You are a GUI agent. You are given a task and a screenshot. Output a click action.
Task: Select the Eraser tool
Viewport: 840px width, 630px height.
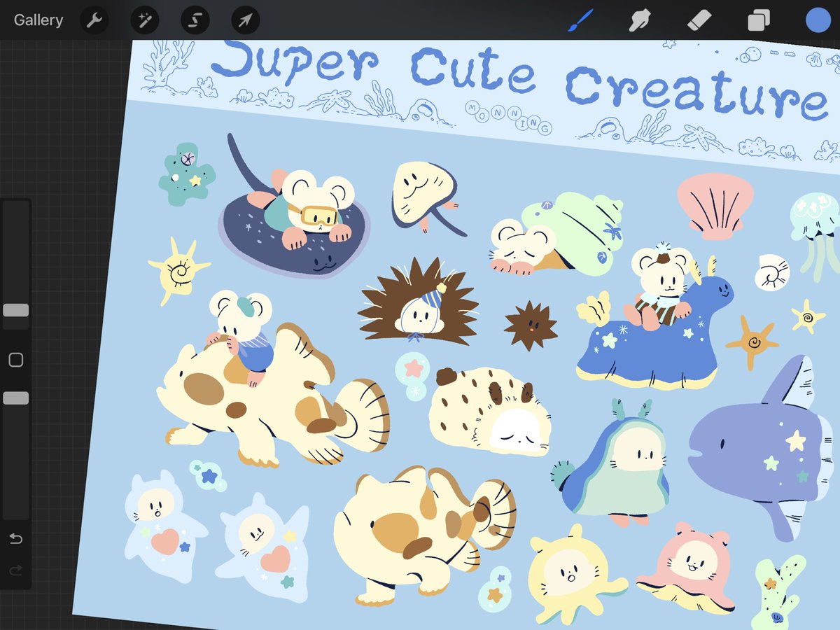click(699, 20)
